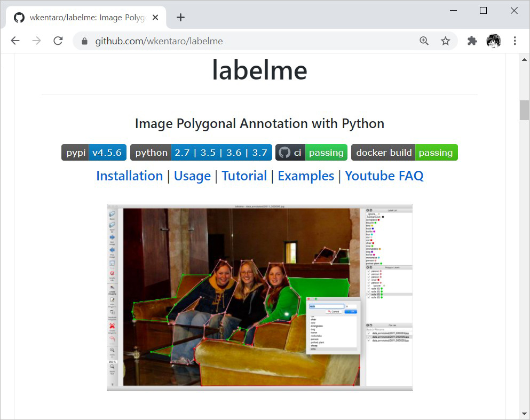Click the Image Polygonal Annotation with Python subtitle
This screenshot has width=530, height=420.
(x=259, y=124)
